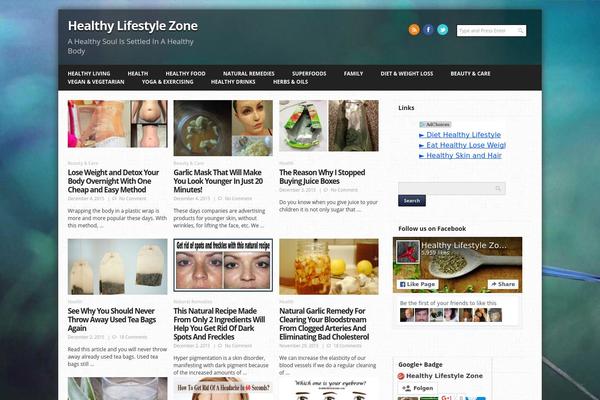Image resolution: width=600 pixels, height=400 pixels.
Task: Open the Health menu item
Action: [x=138, y=73]
